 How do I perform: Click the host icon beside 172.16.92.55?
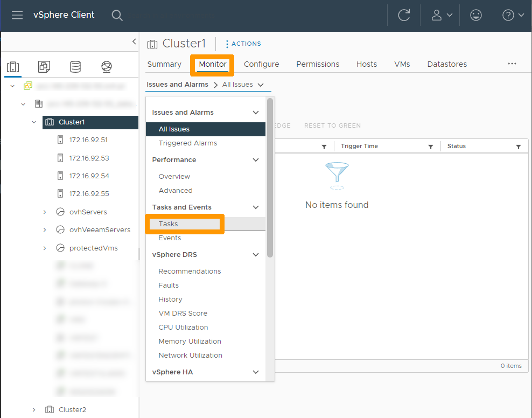(60, 193)
